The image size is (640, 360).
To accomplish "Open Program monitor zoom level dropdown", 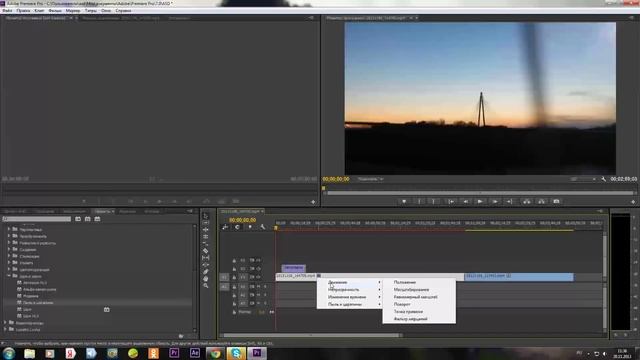I will tap(370, 179).
